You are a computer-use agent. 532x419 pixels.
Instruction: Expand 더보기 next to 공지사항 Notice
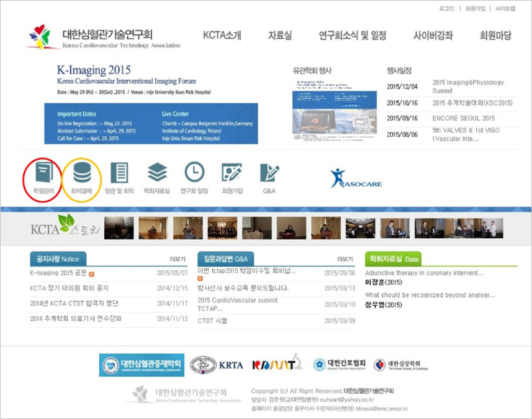(x=177, y=258)
